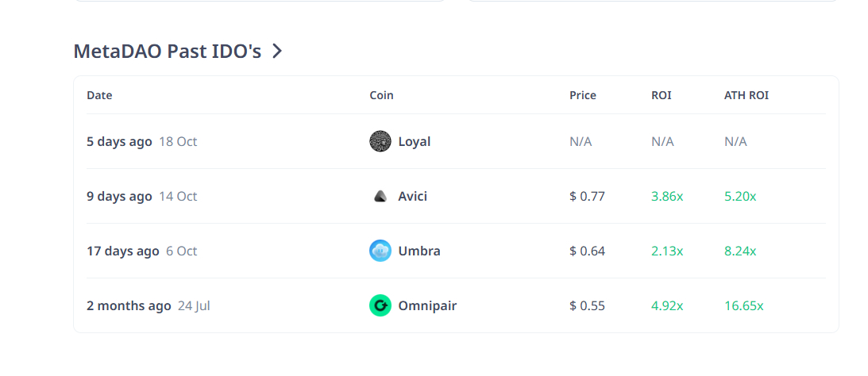Click the Date column header

[99, 95]
